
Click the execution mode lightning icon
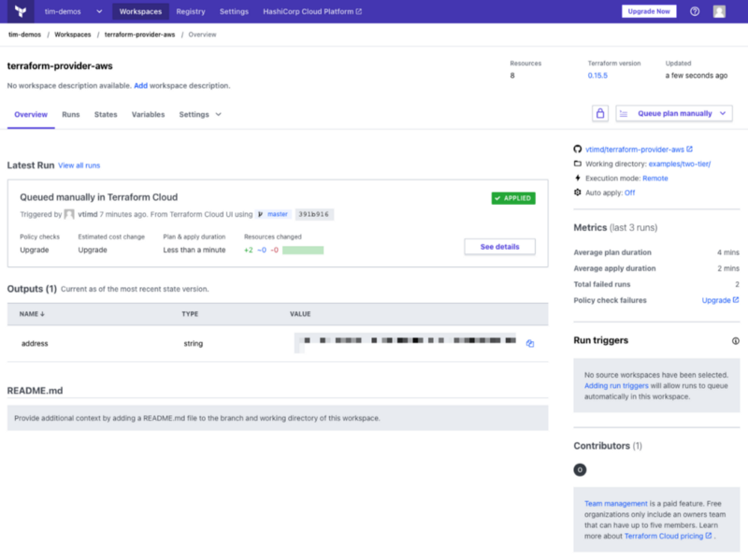coord(577,178)
